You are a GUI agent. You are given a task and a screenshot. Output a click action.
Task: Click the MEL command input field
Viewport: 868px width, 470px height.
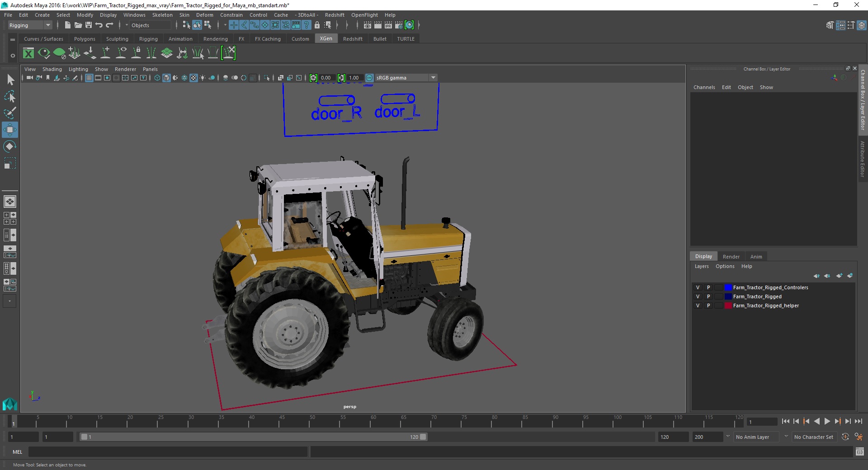[168, 451]
